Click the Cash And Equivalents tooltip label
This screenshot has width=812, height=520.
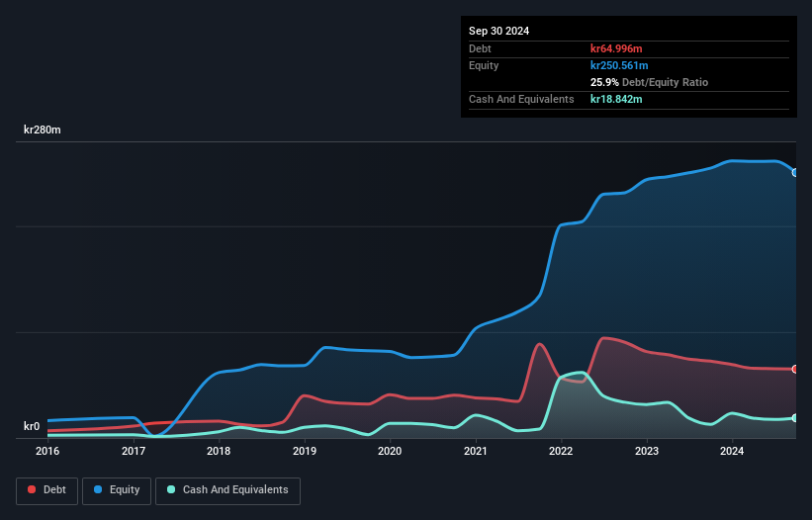[521, 99]
